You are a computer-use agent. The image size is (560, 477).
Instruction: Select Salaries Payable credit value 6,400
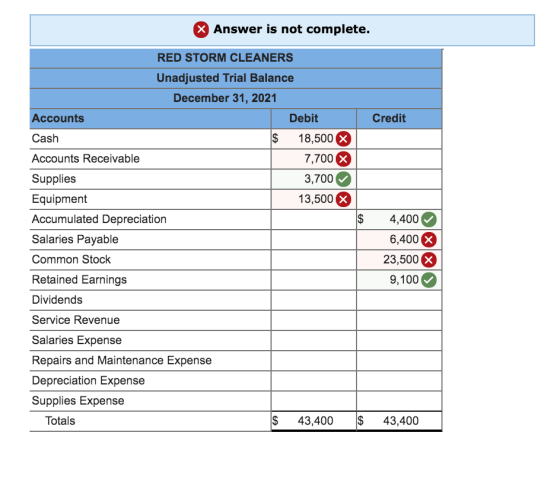tap(404, 240)
